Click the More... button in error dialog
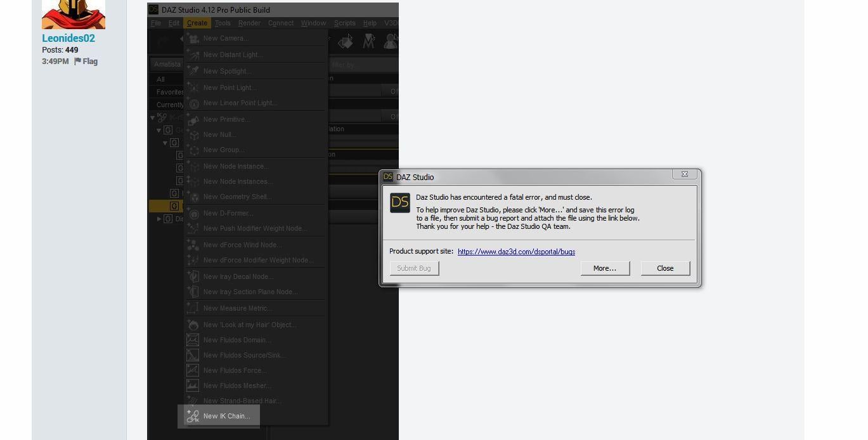This screenshot has width=868, height=440. [605, 268]
